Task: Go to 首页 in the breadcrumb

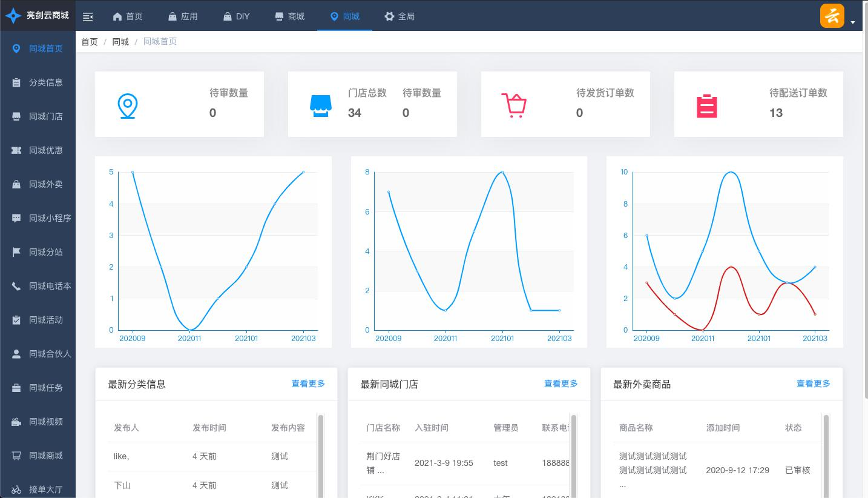Action: 90,42
